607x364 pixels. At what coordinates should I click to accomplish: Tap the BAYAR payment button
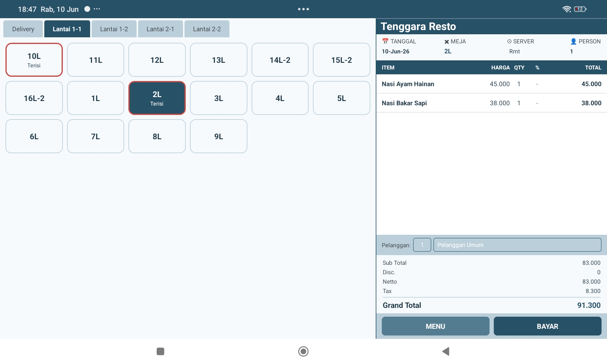click(548, 326)
